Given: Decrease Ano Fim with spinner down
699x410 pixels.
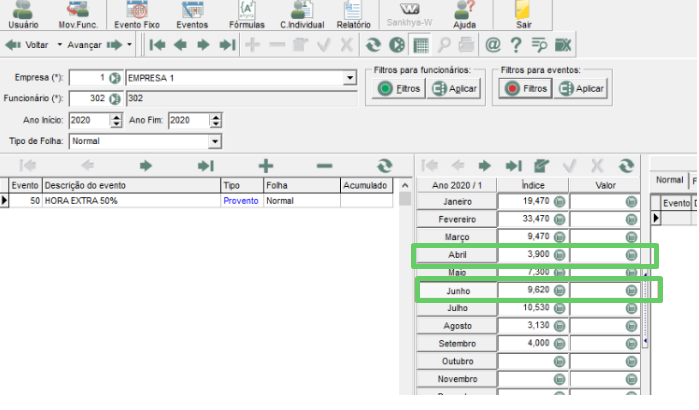Looking at the screenshot, I should click(216, 124).
